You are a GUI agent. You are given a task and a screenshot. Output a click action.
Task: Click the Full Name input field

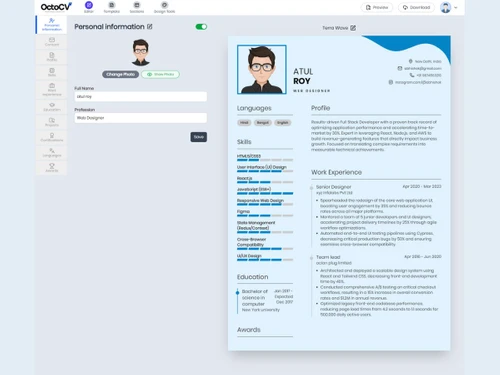[141, 97]
